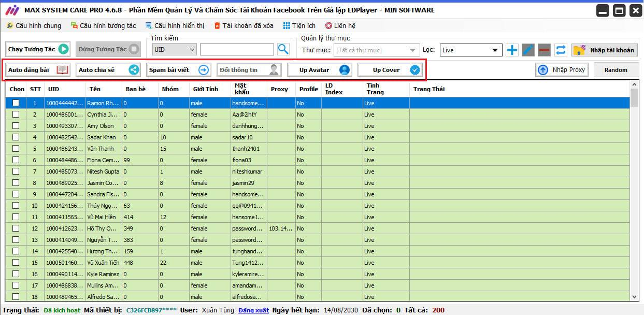
Task: Open Cấu hình chung menu
Action: pos(34,25)
